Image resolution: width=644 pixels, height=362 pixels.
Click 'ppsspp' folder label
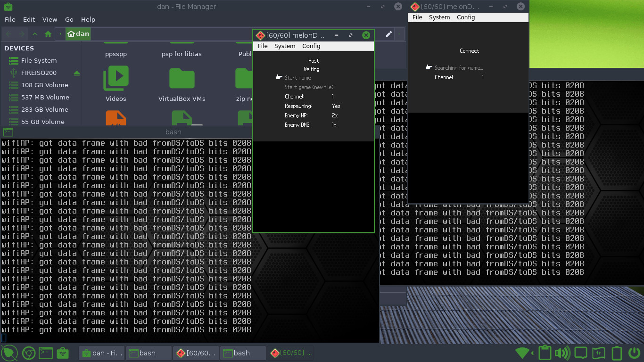click(x=116, y=54)
